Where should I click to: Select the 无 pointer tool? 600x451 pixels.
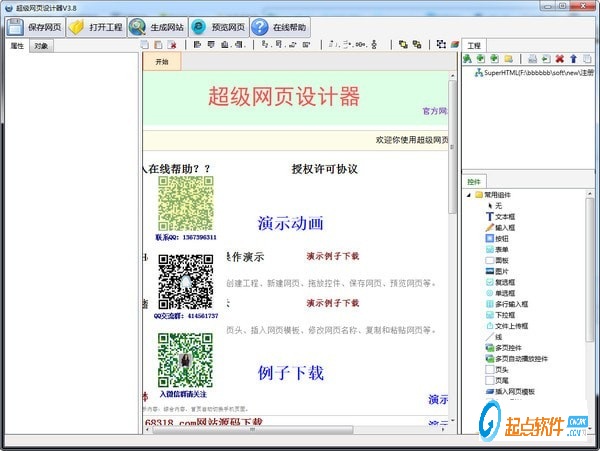click(x=498, y=206)
